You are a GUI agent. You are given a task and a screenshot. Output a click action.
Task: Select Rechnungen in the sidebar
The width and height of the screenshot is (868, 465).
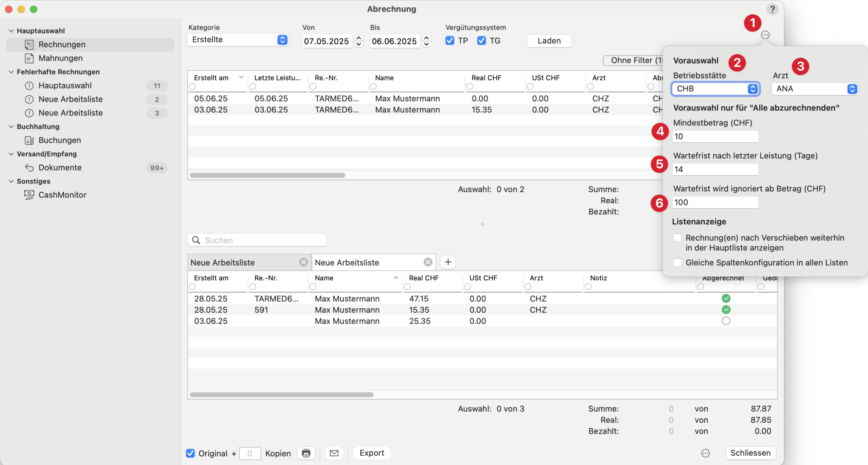coord(90,44)
